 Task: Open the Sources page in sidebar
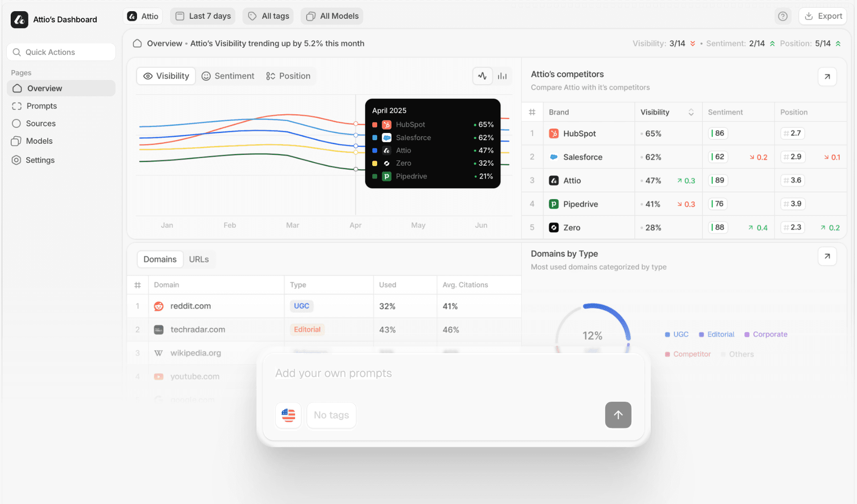(x=41, y=123)
